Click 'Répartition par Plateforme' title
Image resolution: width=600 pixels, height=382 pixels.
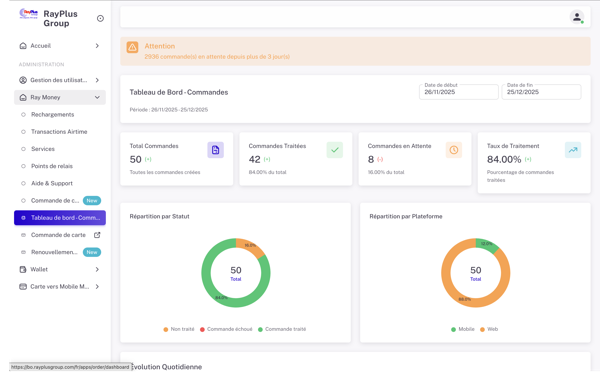click(406, 216)
